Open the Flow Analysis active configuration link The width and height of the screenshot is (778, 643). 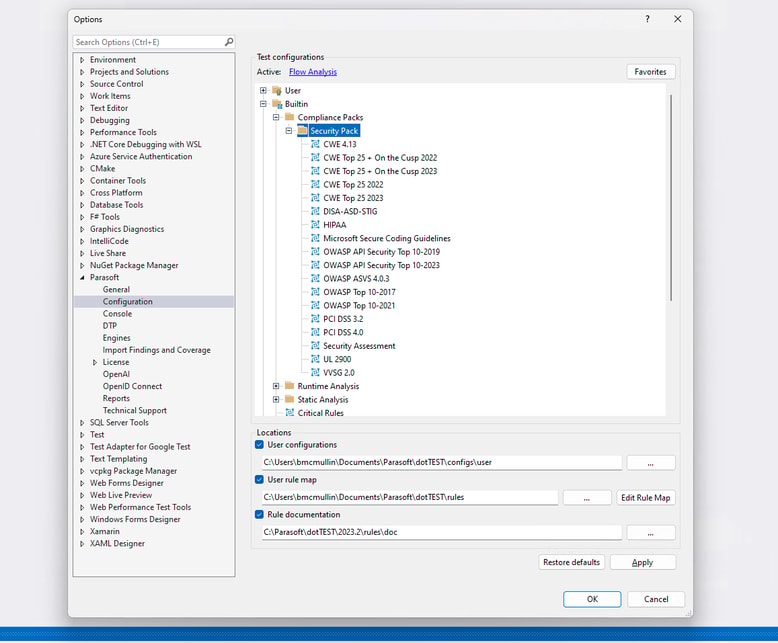click(x=313, y=72)
